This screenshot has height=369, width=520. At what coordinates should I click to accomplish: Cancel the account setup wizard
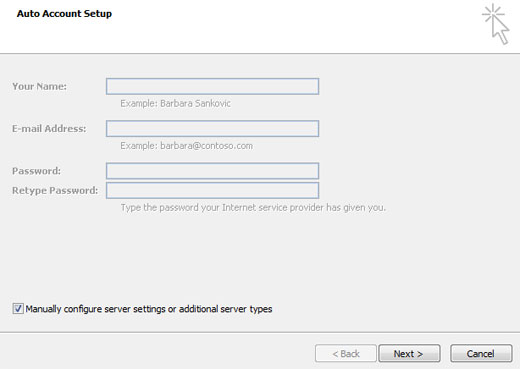point(481,353)
